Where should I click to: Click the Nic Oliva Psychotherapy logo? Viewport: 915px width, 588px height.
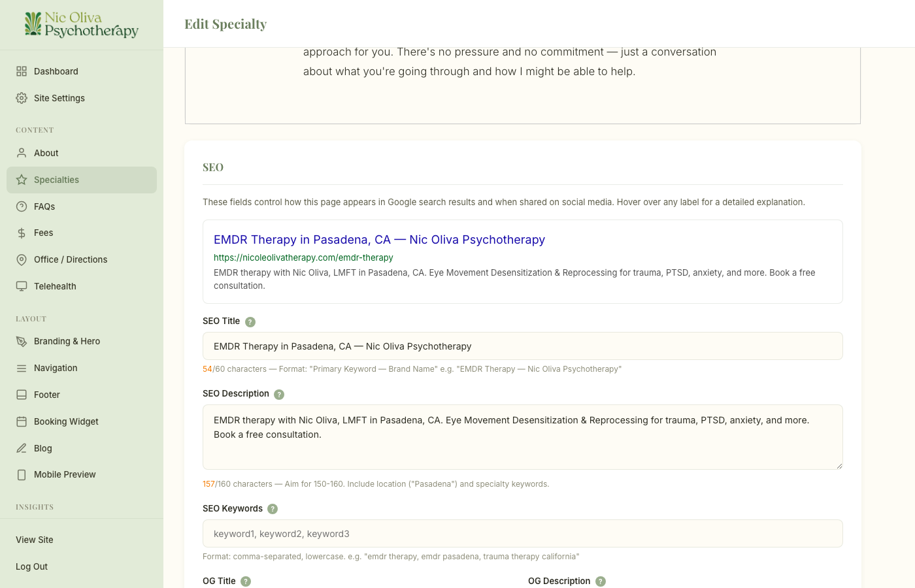[x=82, y=25]
